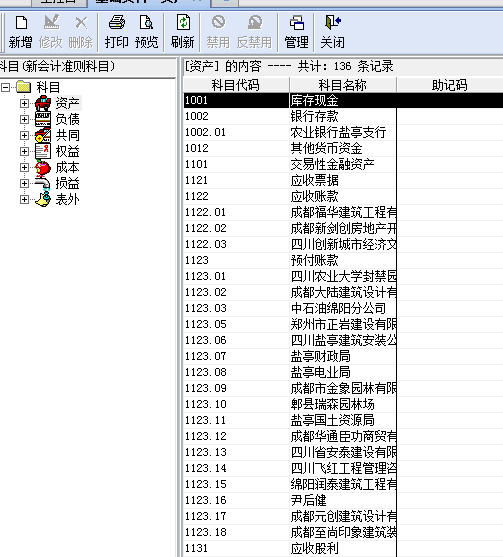
Task: Select code cell 1123.05
Action: pos(236,324)
